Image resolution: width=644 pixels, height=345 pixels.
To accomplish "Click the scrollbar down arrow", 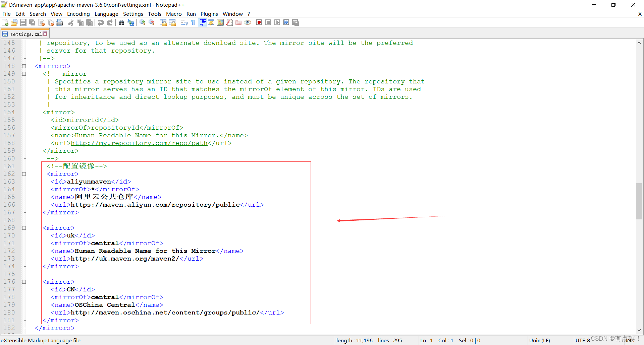I will point(639,330).
